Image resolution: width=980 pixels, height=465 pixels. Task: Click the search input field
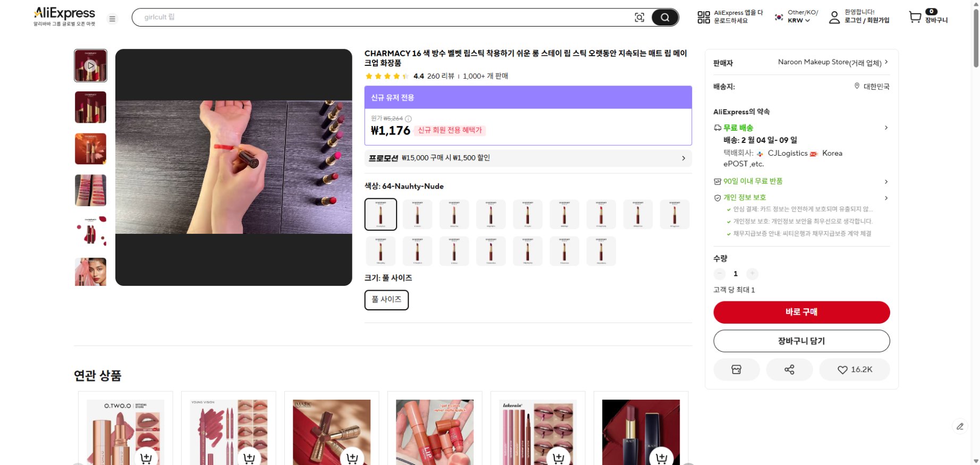383,18
